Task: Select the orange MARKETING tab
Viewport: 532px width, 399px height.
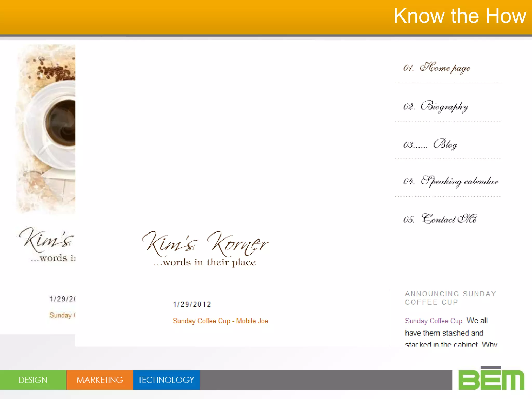Action: [100, 380]
